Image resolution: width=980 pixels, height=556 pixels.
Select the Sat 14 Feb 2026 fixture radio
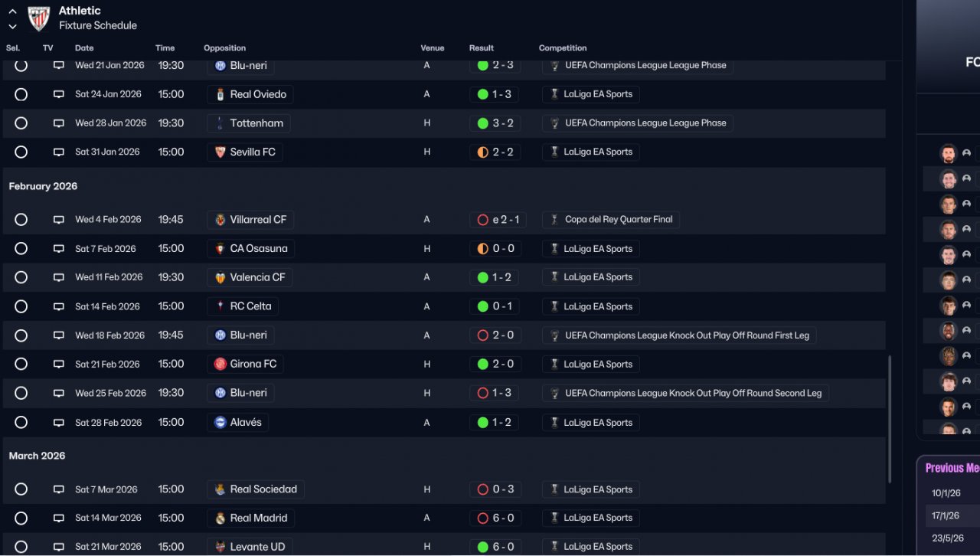[21, 306]
